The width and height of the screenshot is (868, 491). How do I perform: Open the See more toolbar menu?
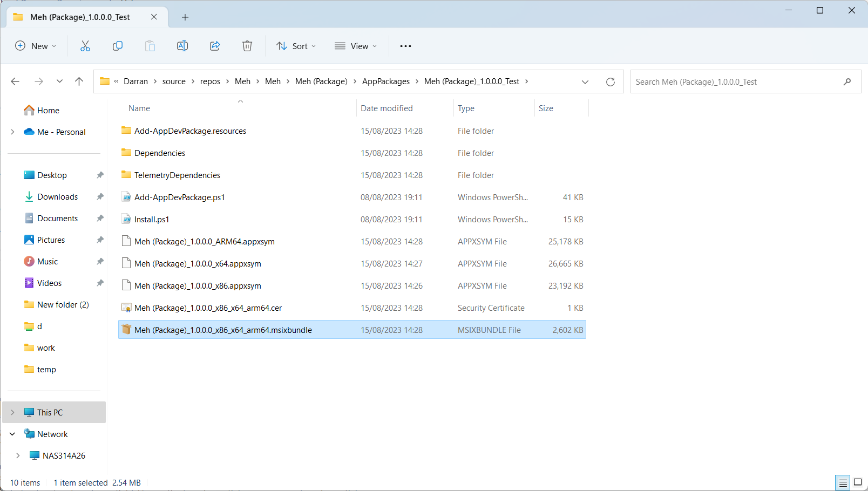pos(405,46)
